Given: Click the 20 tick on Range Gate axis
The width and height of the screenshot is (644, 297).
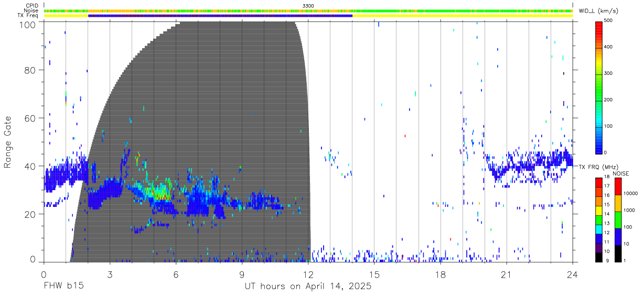Looking at the screenshot, I should coord(31,214).
